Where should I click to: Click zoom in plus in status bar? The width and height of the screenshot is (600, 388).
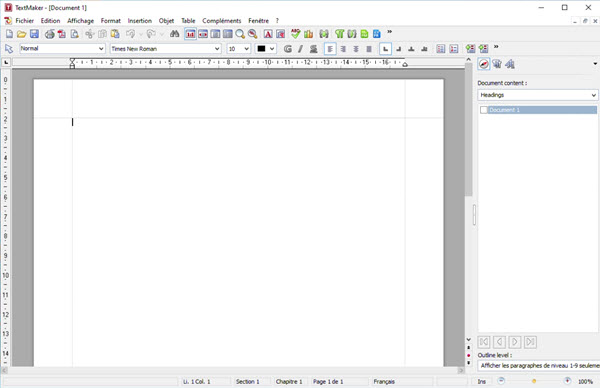[x=567, y=381]
